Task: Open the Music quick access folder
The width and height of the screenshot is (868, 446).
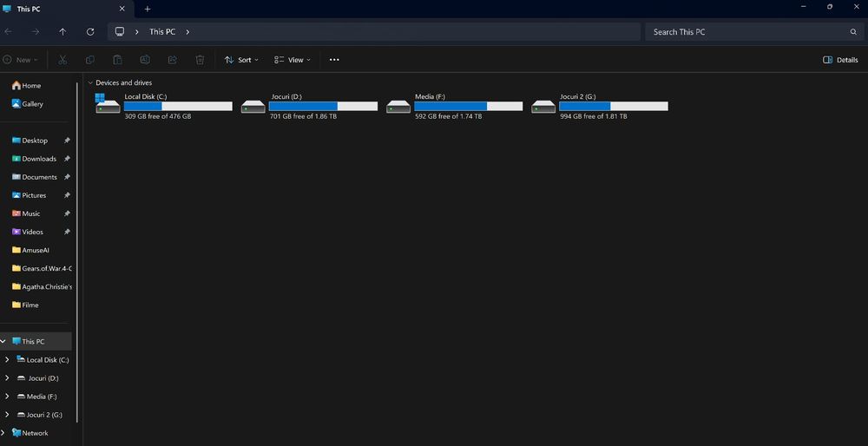Action: click(x=25, y=213)
